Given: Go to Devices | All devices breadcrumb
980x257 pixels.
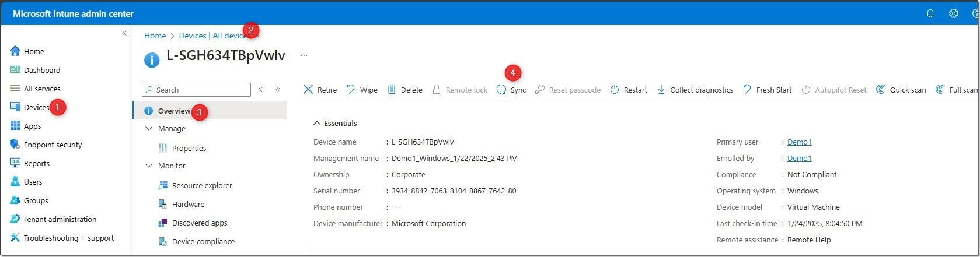Looking at the screenshot, I should pyautogui.click(x=214, y=36).
